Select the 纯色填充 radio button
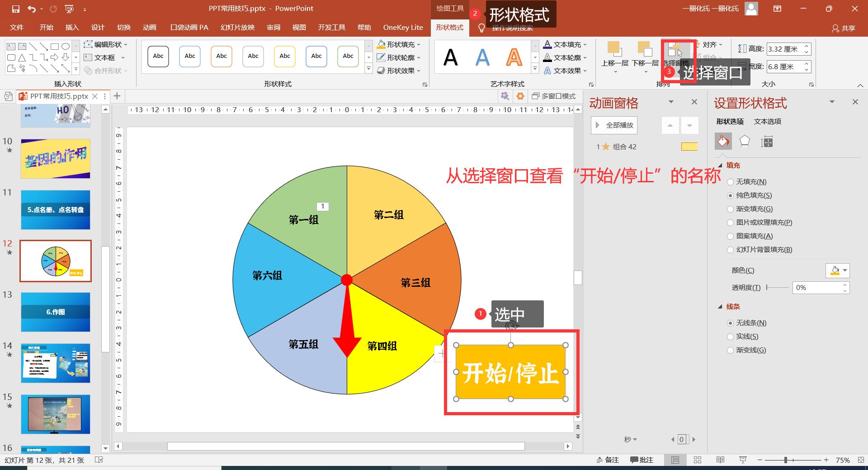Screen dimensions: 868x470 pyautogui.click(x=731, y=195)
